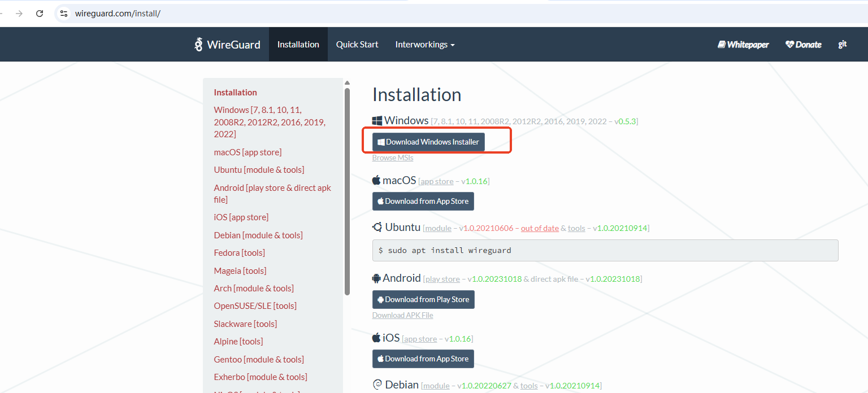Select sidebar Windows [7, 8.1, 10...] entry

pos(270,122)
